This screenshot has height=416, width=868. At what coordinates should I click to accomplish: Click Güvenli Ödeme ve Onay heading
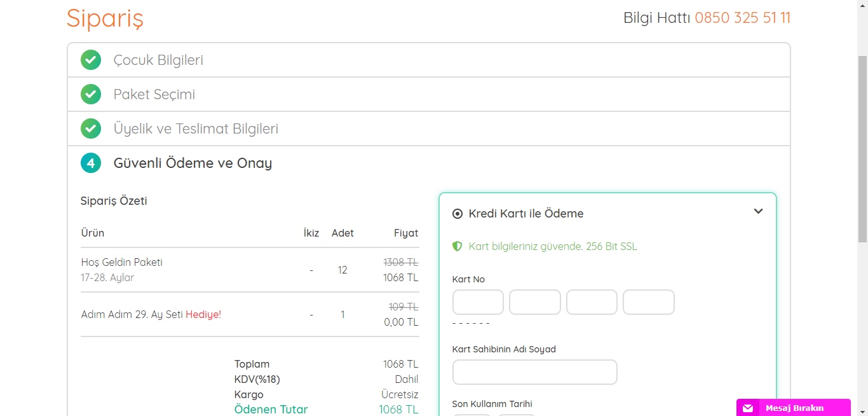click(193, 163)
